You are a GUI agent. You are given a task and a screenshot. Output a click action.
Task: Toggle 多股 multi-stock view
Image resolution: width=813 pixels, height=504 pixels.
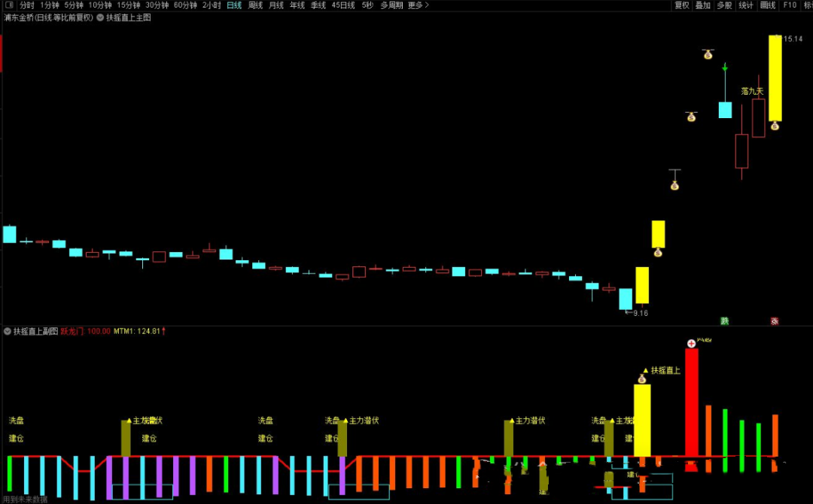(x=724, y=5)
